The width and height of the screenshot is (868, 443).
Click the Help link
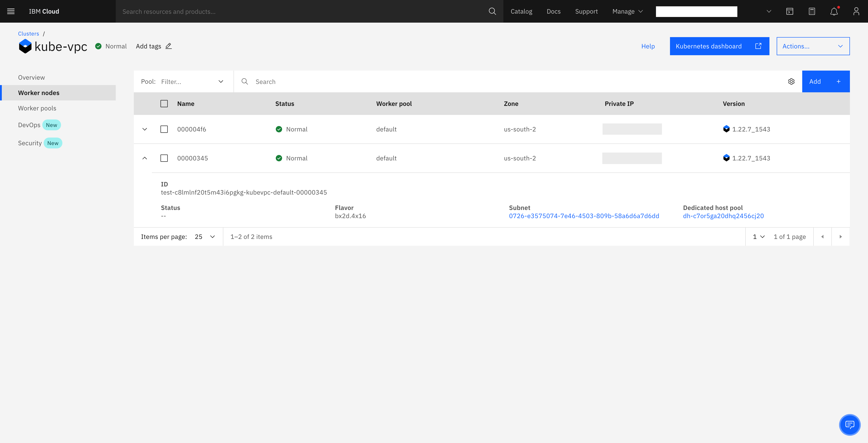(x=648, y=46)
